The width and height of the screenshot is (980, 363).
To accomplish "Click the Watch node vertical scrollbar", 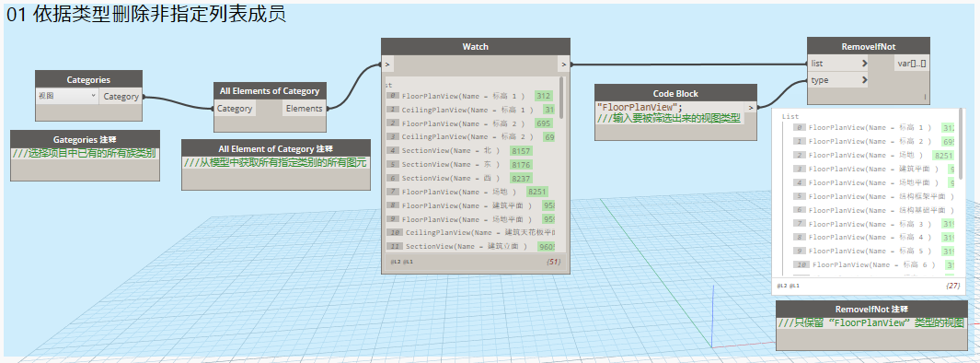I will 560,98.
